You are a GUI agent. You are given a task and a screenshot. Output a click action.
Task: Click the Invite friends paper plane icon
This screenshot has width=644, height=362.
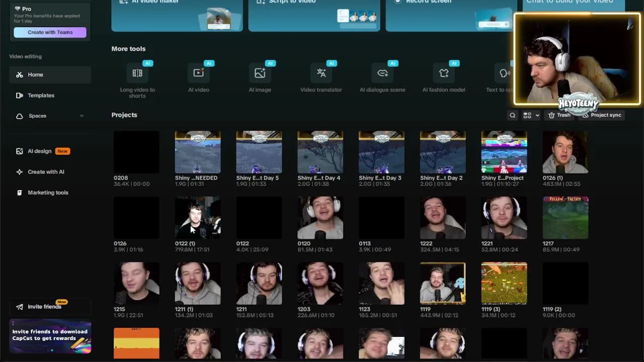click(19, 307)
